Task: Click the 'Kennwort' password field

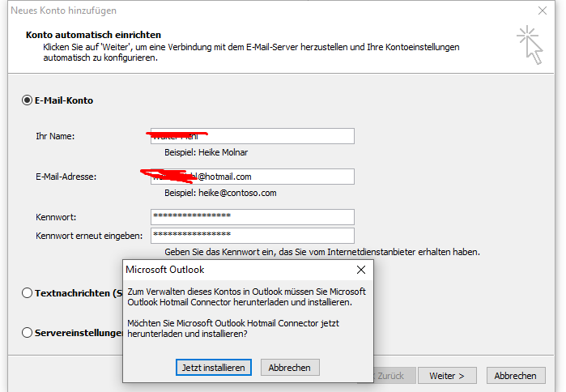Action: (253, 217)
